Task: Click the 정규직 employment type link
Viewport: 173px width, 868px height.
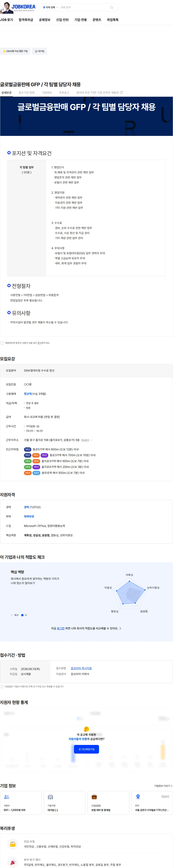Action: 28,394
